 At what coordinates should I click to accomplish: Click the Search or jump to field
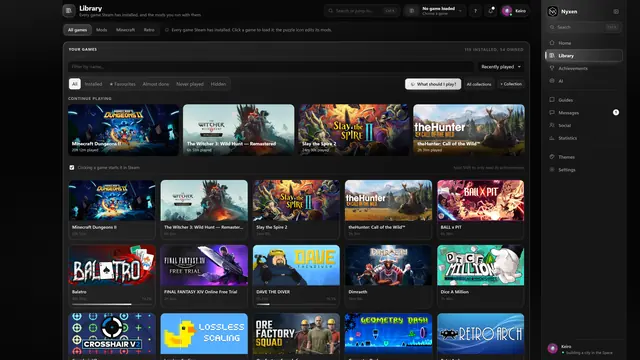(362, 11)
